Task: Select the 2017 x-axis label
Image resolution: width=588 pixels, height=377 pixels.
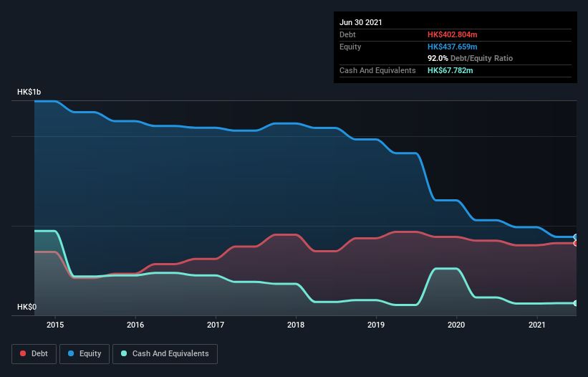Action: click(216, 325)
